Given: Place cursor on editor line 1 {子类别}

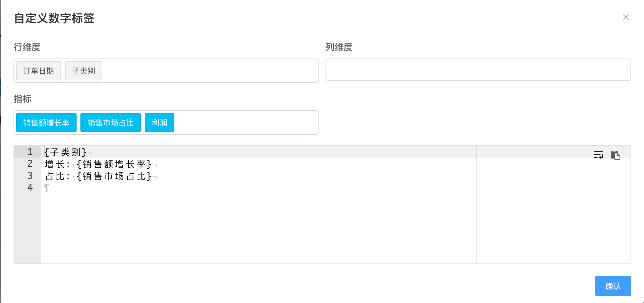Looking at the screenshot, I should click(x=66, y=152).
